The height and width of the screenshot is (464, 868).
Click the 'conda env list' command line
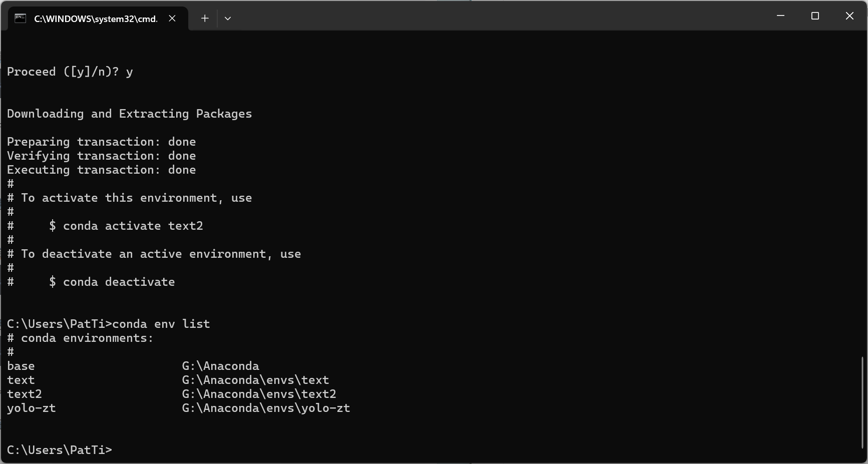108,324
